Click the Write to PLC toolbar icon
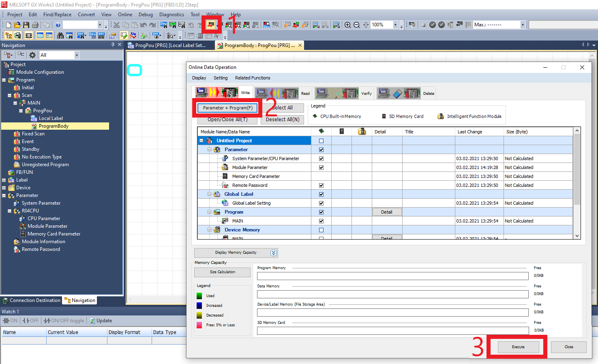This screenshot has height=364, width=598. click(x=211, y=25)
